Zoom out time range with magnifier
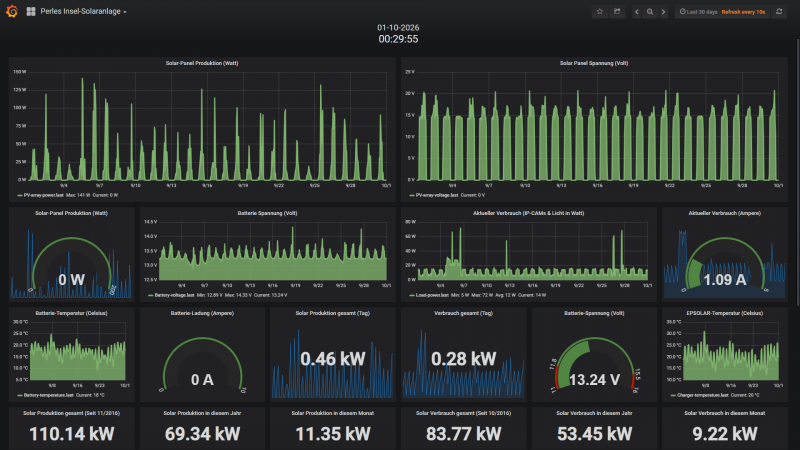Image resolution: width=800 pixels, height=450 pixels. tap(649, 12)
